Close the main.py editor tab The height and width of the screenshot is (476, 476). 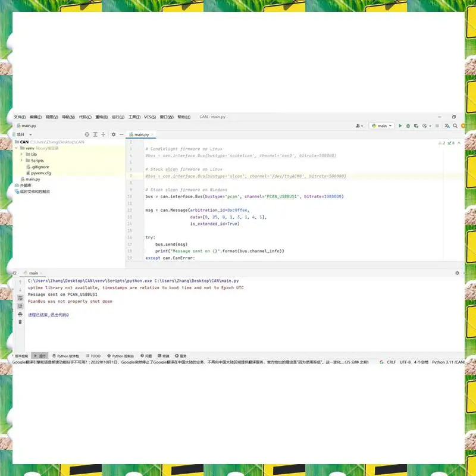pyautogui.click(x=152, y=134)
